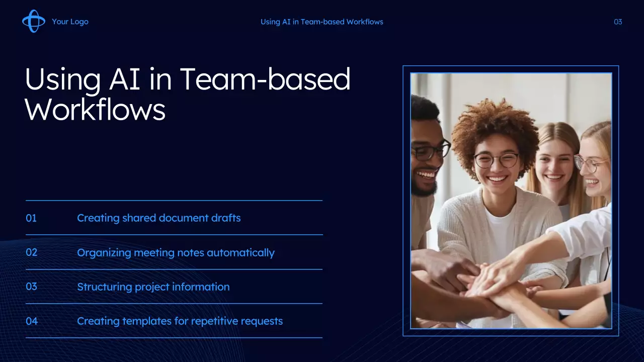Select "Structuring project information" item

pyautogui.click(x=153, y=287)
